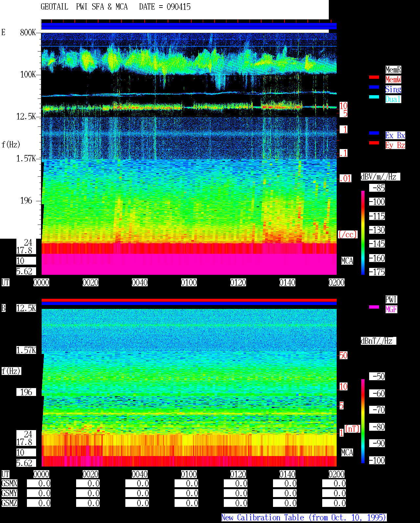This screenshot has height=523, width=420.
Task: Click the 0140 UT marker under B panel
Action: (287, 474)
